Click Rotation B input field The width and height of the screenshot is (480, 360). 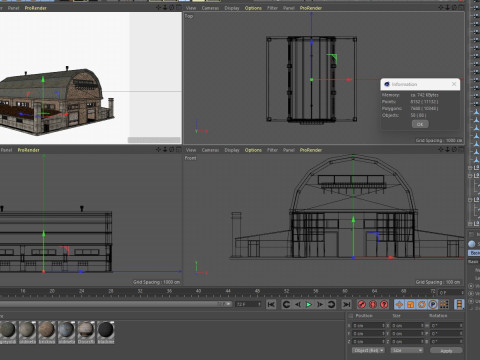(447, 341)
